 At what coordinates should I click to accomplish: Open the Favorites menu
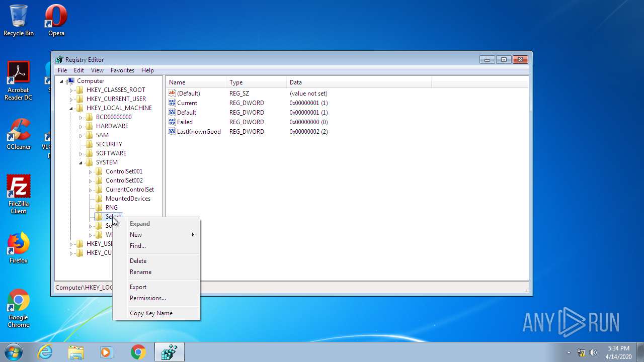tap(122, 70)
